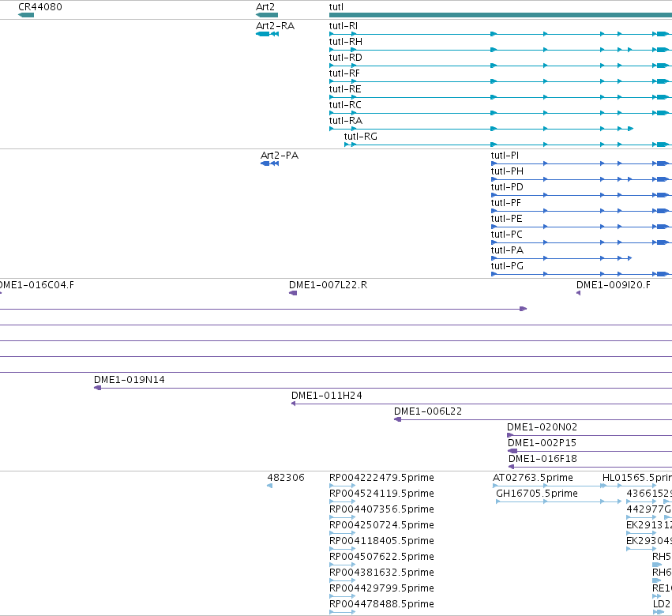The width and height of the screenshot is (672, 616).
Task: Open transcript tutl-RF
Action: [x=344, y=73]
